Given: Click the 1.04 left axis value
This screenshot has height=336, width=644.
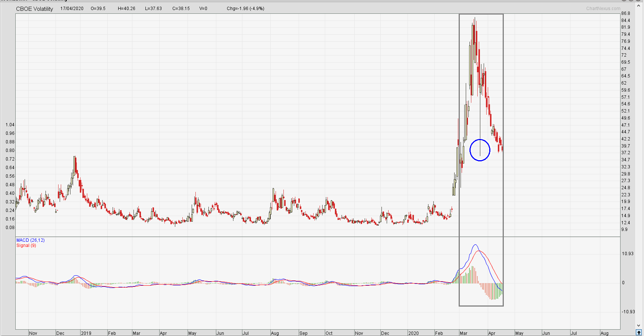Looking at the screenshot, I should point(10,125).
